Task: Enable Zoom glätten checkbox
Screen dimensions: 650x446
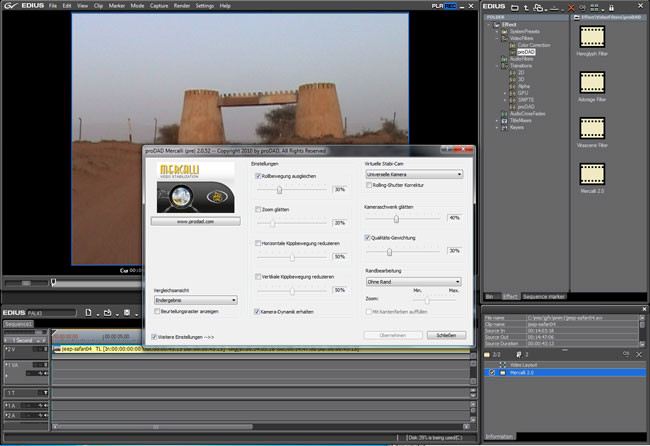Action: [258, 210]
